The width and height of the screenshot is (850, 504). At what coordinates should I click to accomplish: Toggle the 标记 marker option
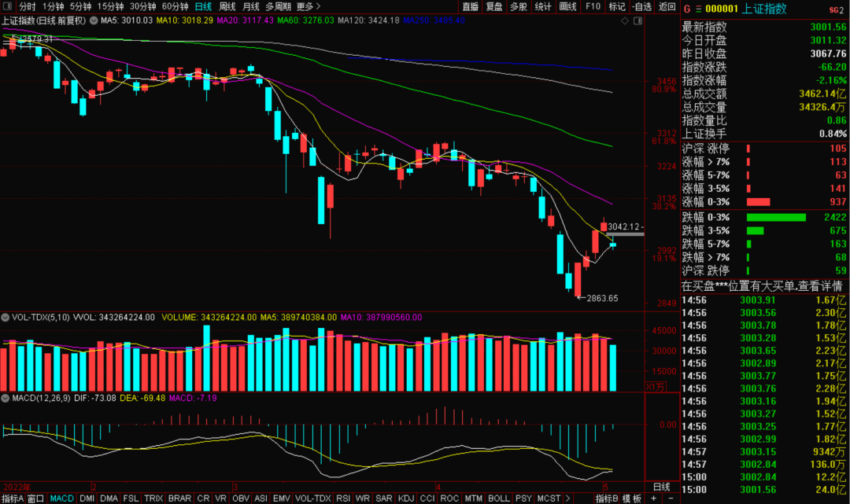(618, 6)
